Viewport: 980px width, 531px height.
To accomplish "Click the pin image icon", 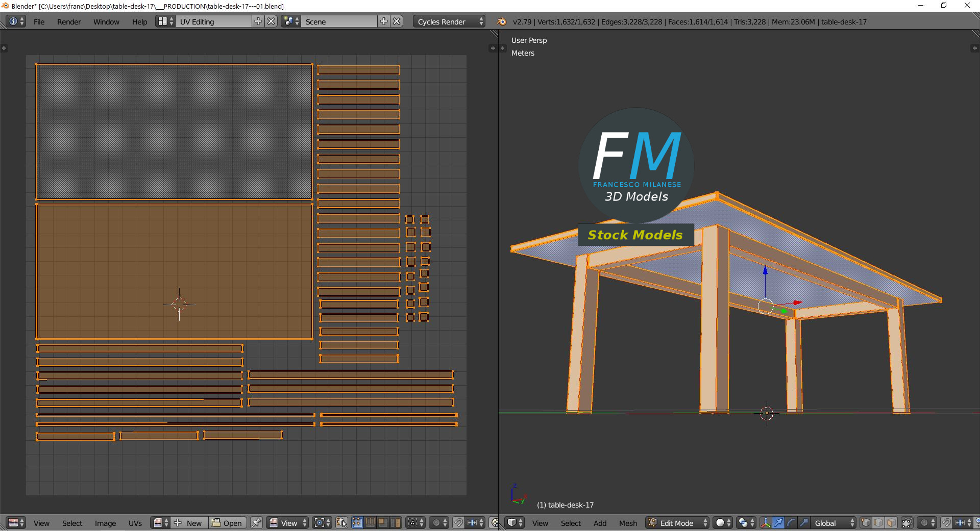I will (x=256, y=523).
